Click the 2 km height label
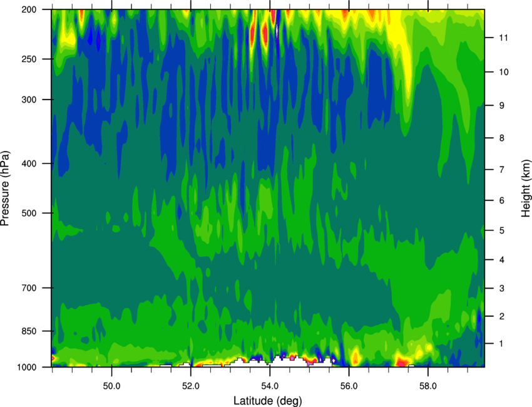This screenshot has width=532, height=407. tap(501, 316)
